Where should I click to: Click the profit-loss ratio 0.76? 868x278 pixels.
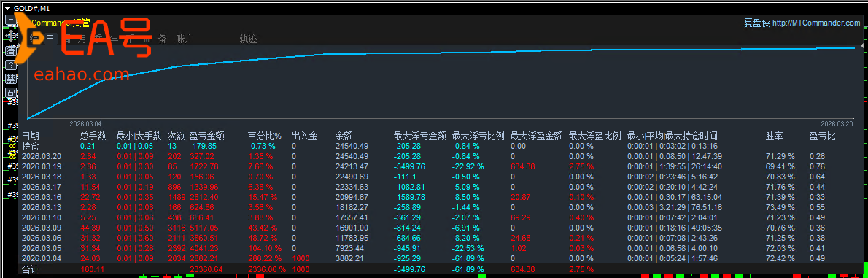816,166
